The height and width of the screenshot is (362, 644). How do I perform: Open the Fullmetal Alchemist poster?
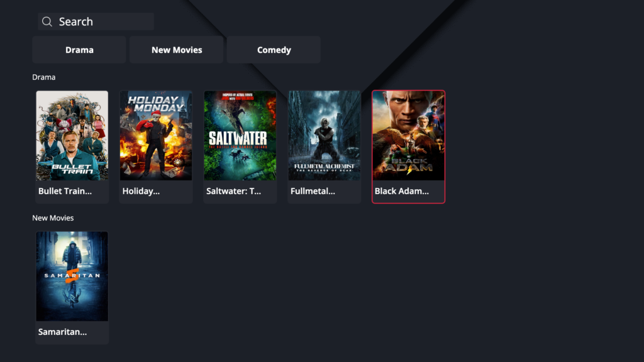[x=325, y=135]
